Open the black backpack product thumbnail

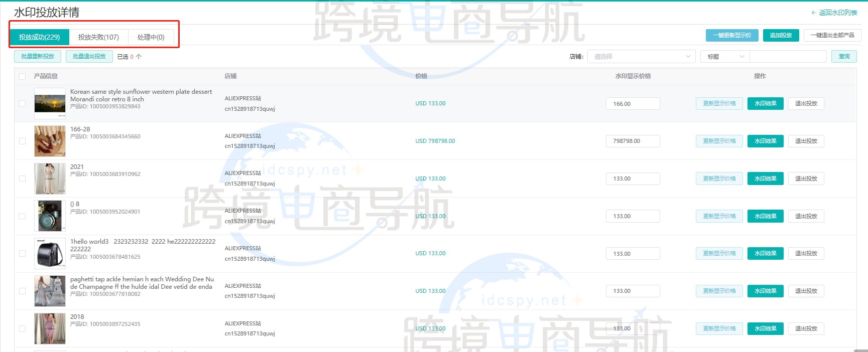coord(50,253)
